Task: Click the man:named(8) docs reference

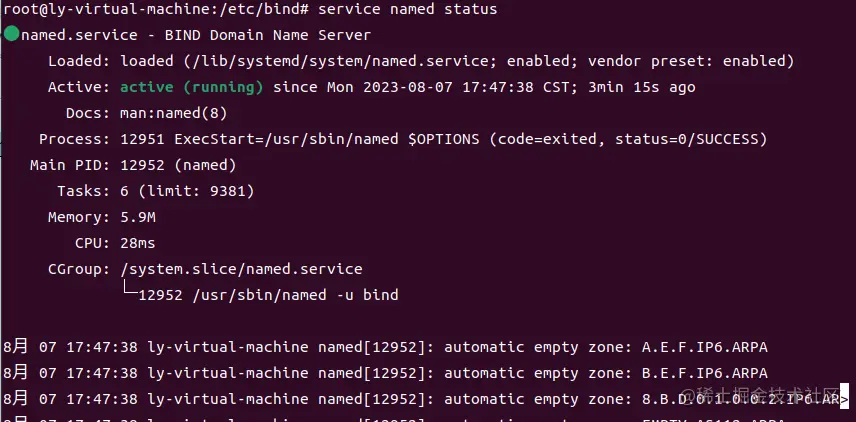Action: [174, 114]
